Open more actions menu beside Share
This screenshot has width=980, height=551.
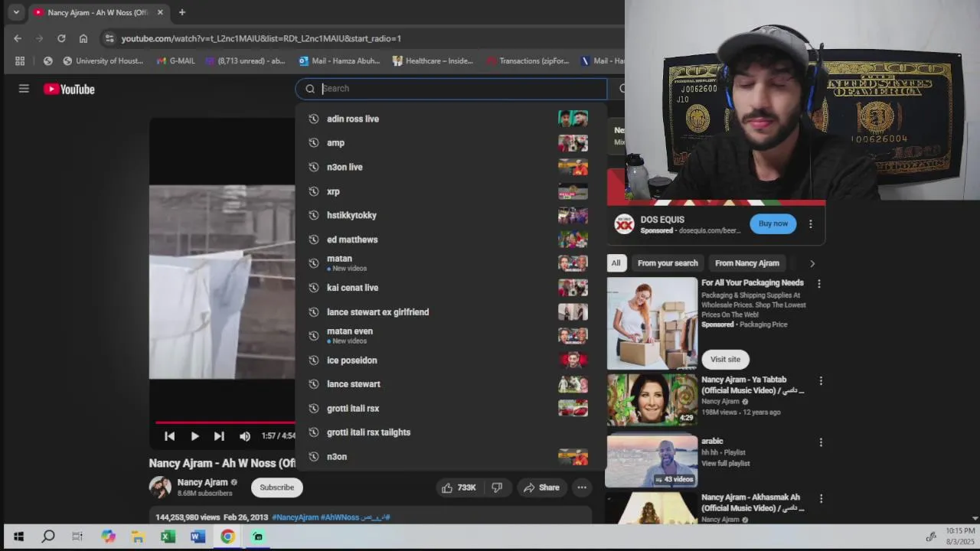582,487
